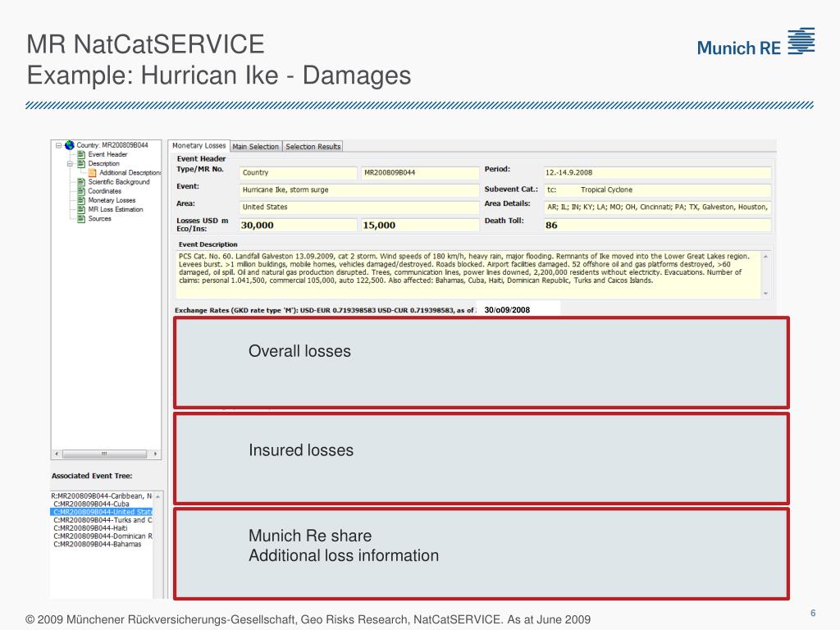This screenshot has width=840, height=630.
Task: Select C:MR200809B044-Turks and Caicos entry
Action: tap(103, 520)
